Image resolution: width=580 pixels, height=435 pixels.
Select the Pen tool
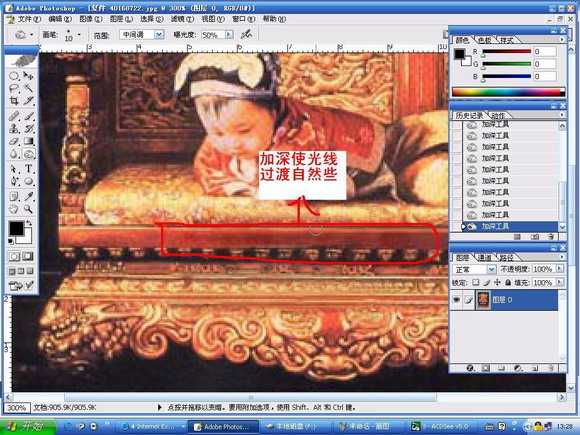[14, 181]
